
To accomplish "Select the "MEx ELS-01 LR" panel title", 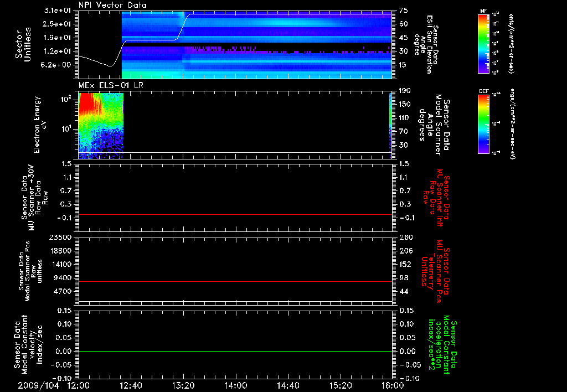I will (111, 85).
